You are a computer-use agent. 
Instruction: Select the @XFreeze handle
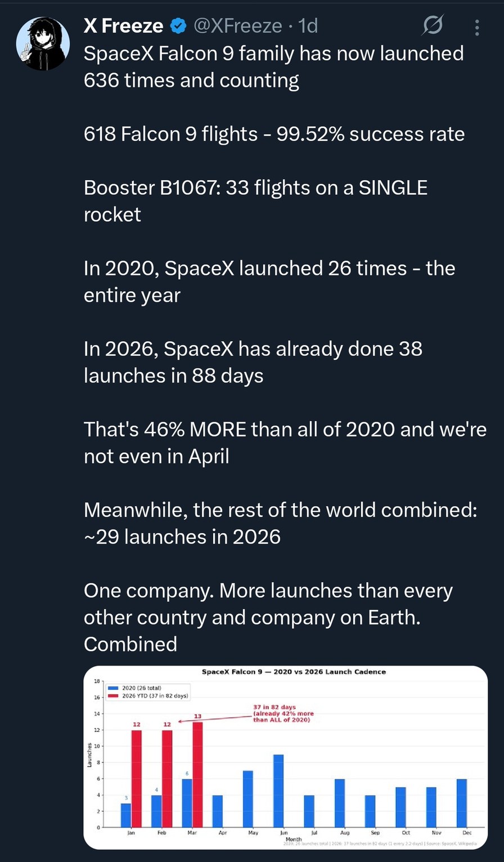click(x=238, y=25)
